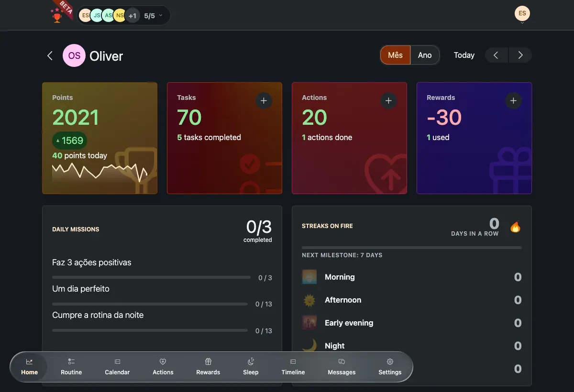The width and height of the screenshot is (574, 392).
Task: Click the 0/3 completed missions counter
Action: (258, 230)
